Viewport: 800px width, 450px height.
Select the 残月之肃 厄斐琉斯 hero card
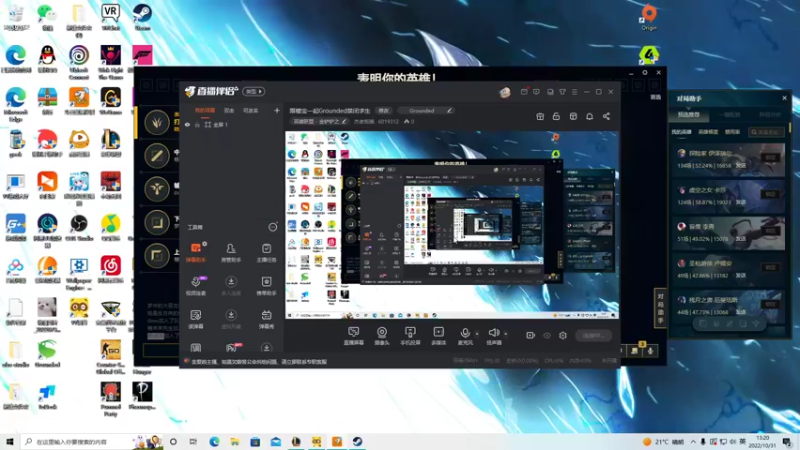[728, 305]
